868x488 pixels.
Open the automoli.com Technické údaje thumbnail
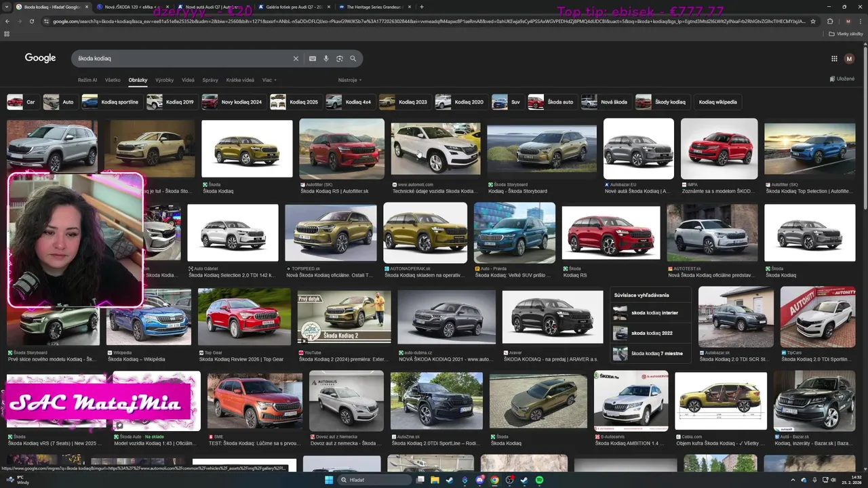[435, 149]
